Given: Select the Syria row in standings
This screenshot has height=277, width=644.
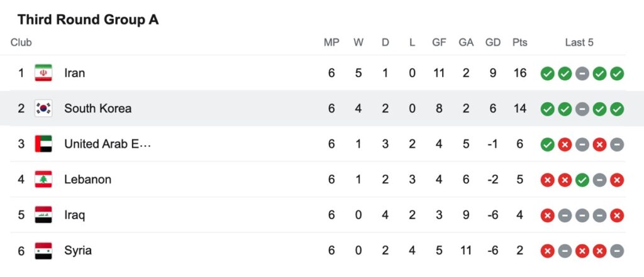Looking at the screenshot, I should coord(313,251).
